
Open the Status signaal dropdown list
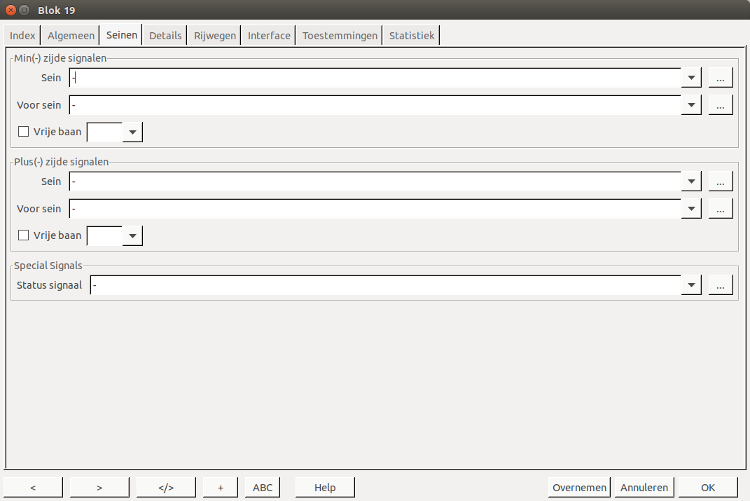691,285
